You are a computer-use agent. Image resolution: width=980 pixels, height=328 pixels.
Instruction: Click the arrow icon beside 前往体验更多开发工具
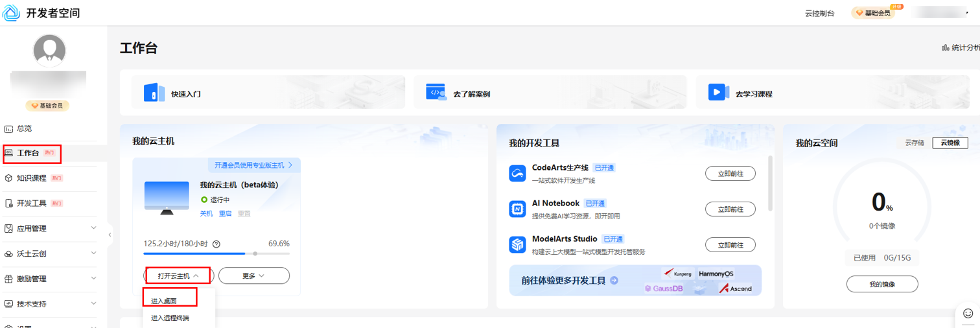[x=614, y=281]
